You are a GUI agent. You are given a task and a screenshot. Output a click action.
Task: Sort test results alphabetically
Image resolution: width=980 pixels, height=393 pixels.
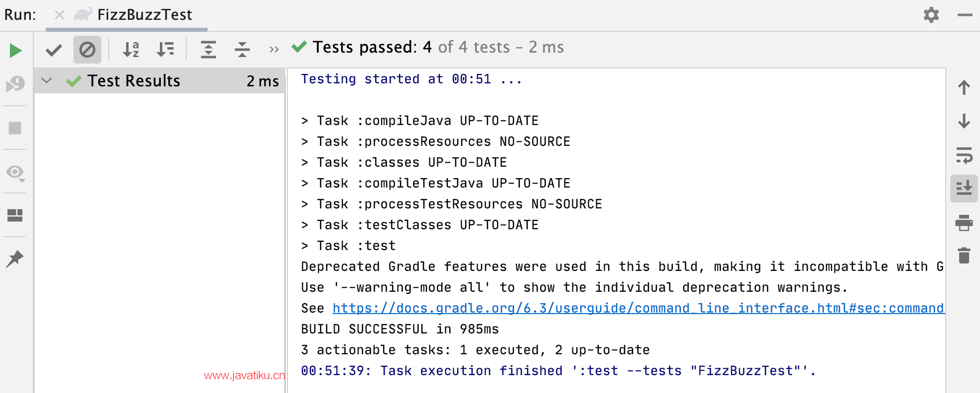pos(131,50)
